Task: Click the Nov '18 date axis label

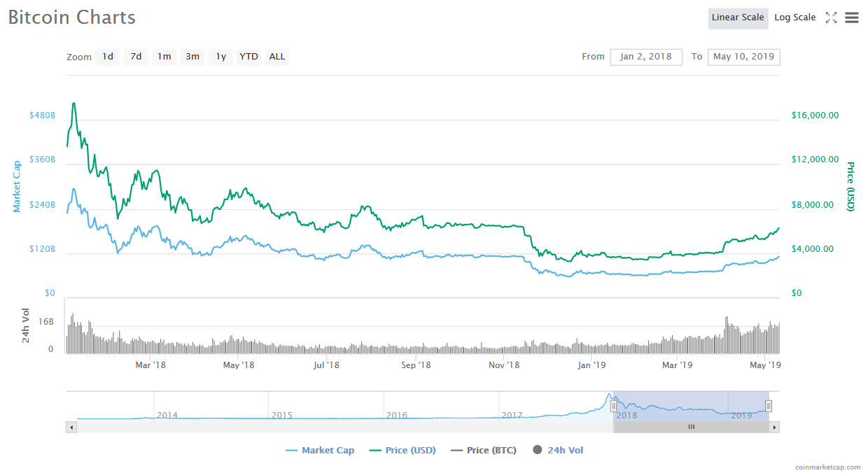Action: [504, 365]
